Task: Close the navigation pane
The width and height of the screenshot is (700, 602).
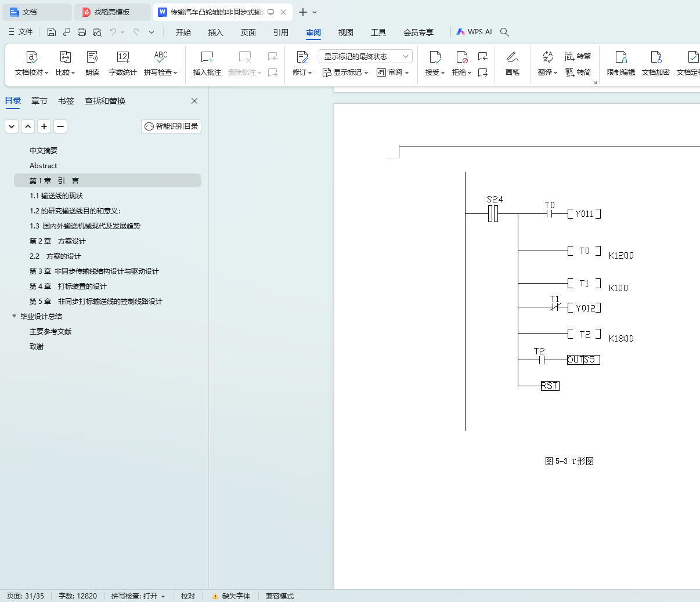Action: click(x=194, y=101)
